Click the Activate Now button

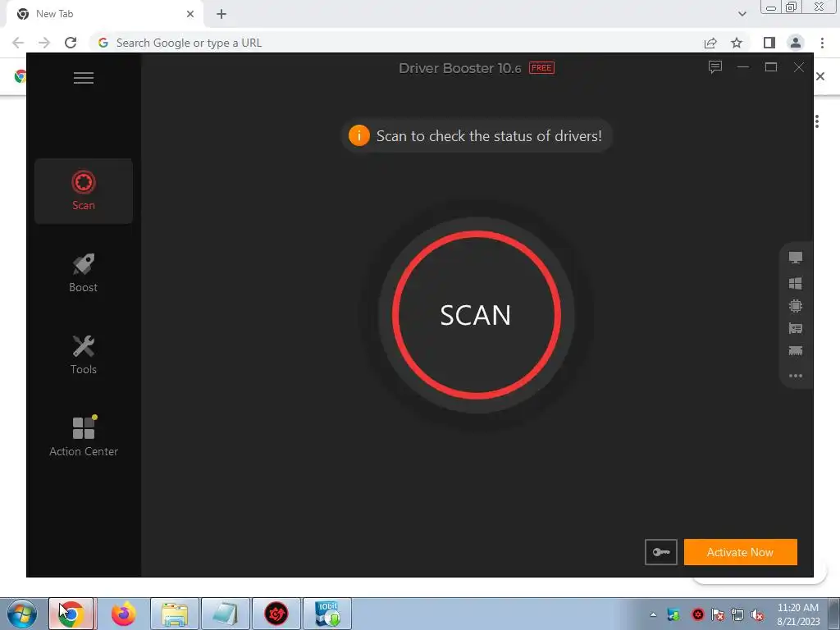tap(741, 552)
